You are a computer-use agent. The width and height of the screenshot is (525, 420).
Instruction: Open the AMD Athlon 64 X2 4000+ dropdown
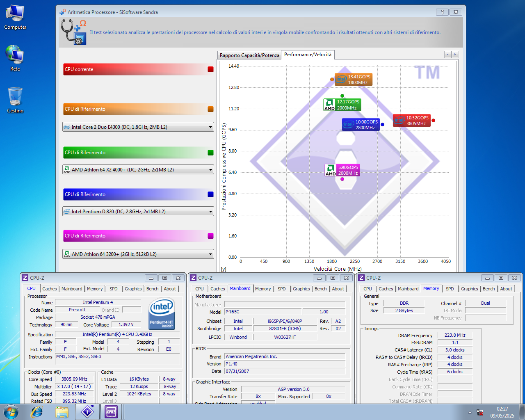(210, 170)
